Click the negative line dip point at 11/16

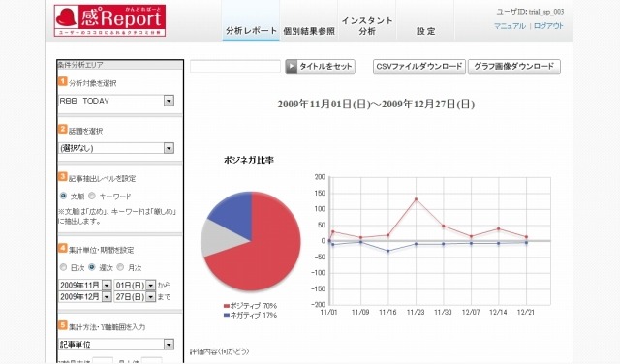pos(387,251)
